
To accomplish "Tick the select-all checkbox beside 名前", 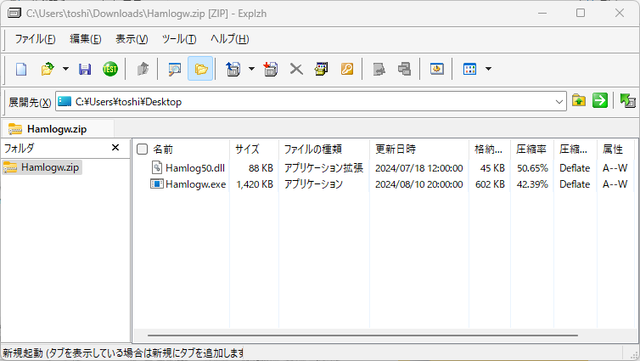I will click(x=142, y=149).
